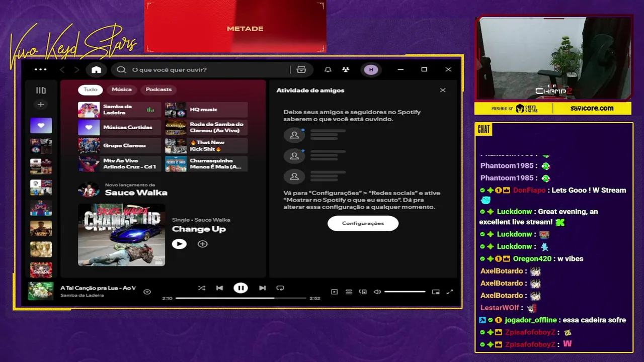Image resolution: width=644 pixels, height=362 pixels.
Task: Mute with the volume speaker icon
Action: (377, 292)
